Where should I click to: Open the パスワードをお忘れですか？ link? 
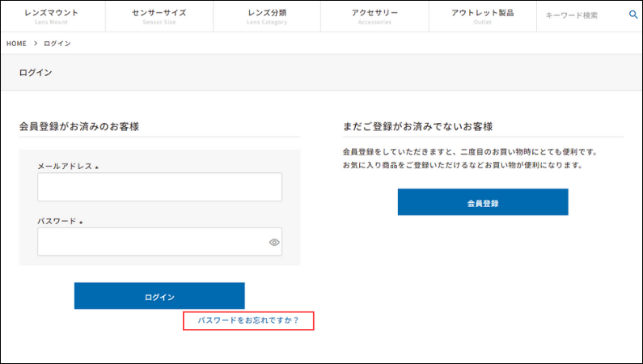[248, 321]
